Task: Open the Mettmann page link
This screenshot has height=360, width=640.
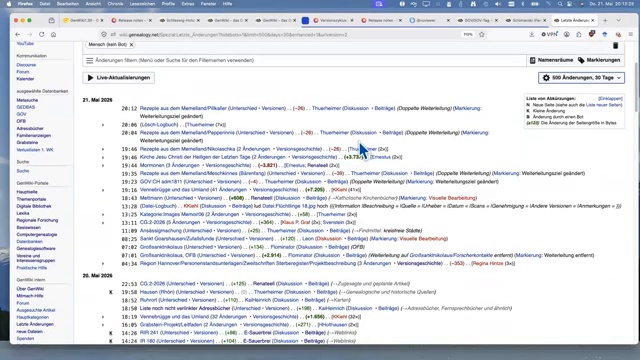Action: [x=151, y=198]
